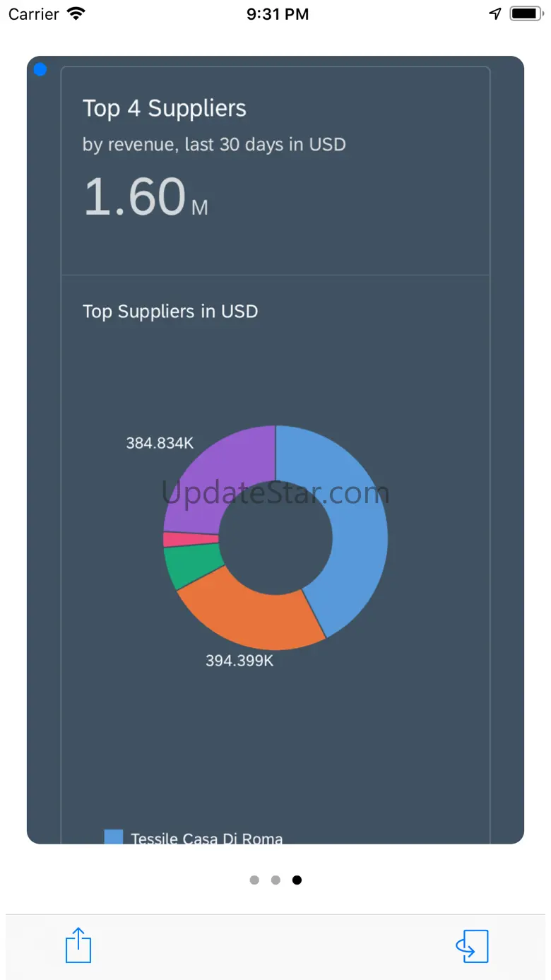
Task: Click the Top Suppliers in USD heading
Action: tap(170, 312)
